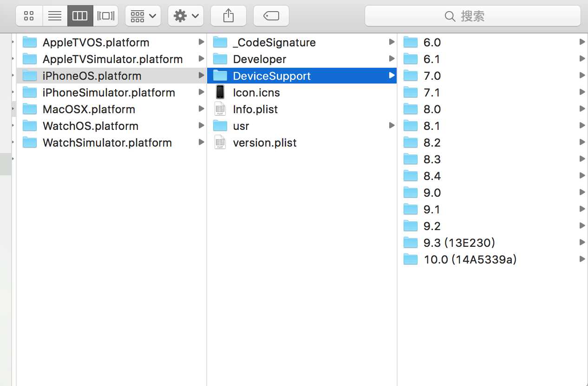Screen dimensions: 588x386
Task: Select the WatchOS.platform folder icon
Action: (x=30, y=126)
